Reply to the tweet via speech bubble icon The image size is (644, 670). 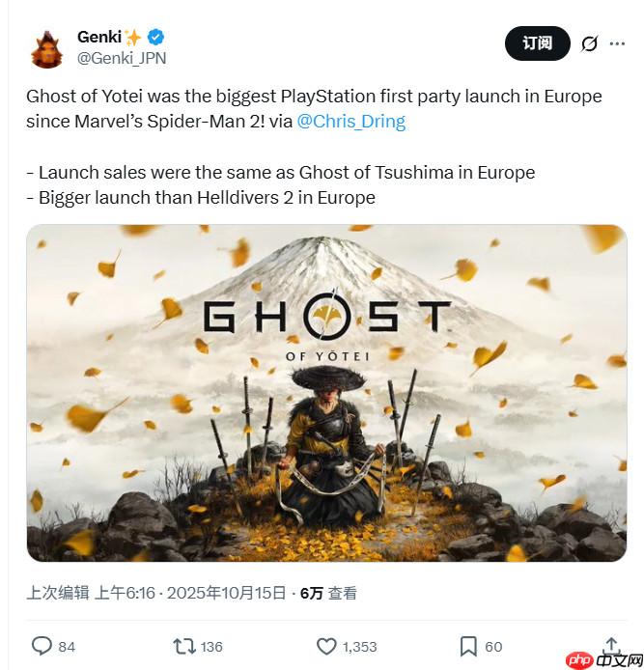(x=42, y=646)
